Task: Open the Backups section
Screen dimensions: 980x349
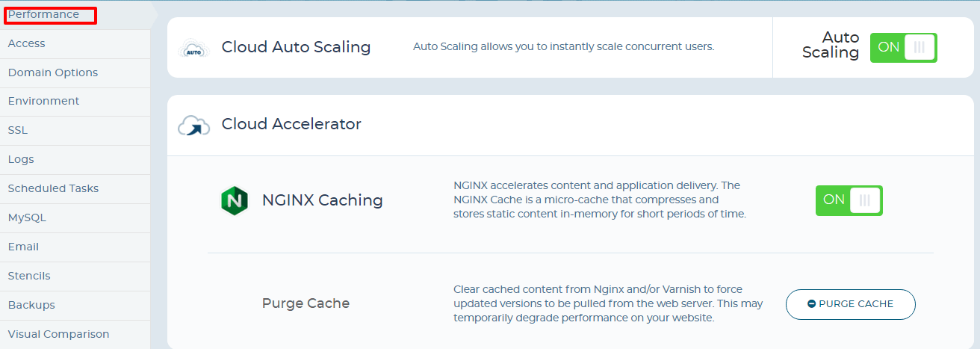Action: [x=31, y=305]
